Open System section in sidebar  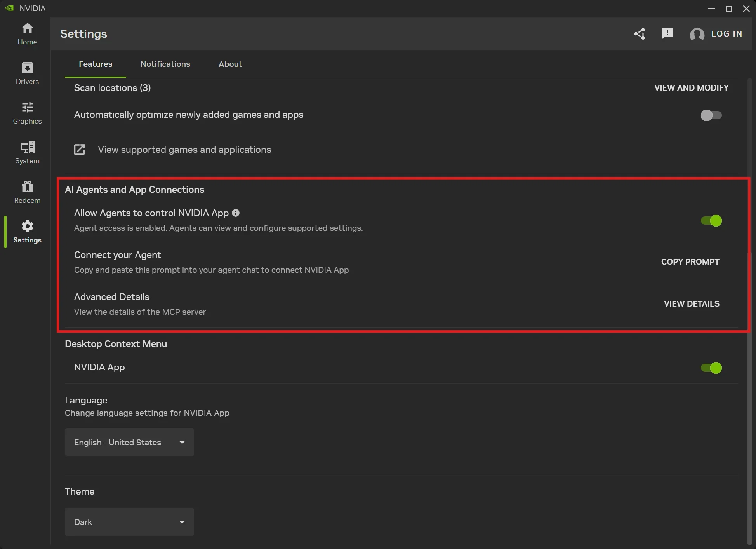(x=27, y=153)
